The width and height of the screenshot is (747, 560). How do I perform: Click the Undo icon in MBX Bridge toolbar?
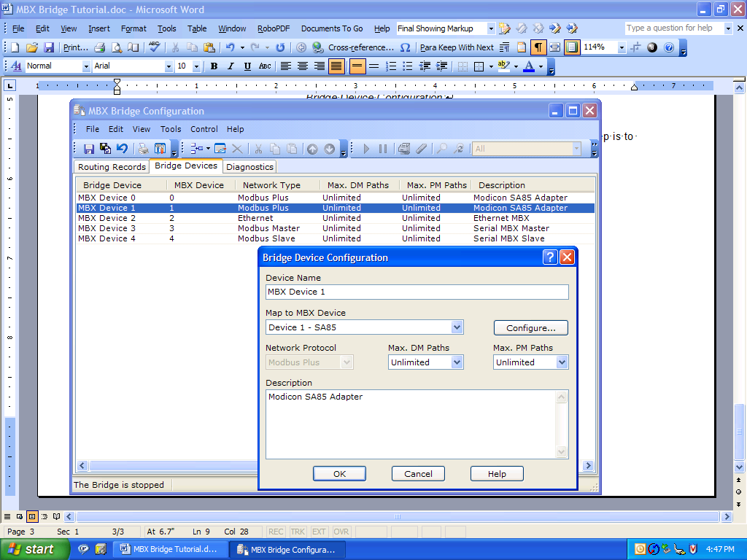coord(122,149)
